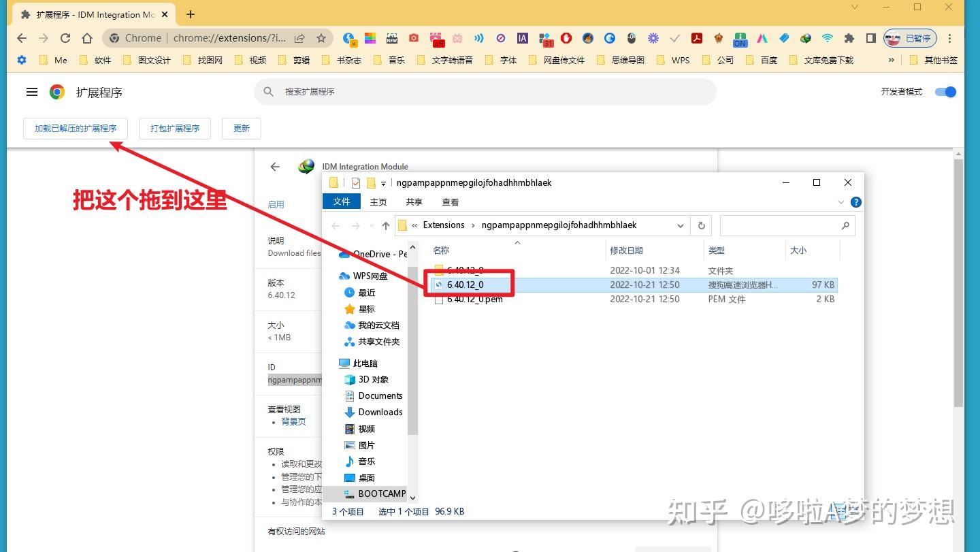
Task: Open the IDM globe extension in toolbar
Action: pos(806,39)
